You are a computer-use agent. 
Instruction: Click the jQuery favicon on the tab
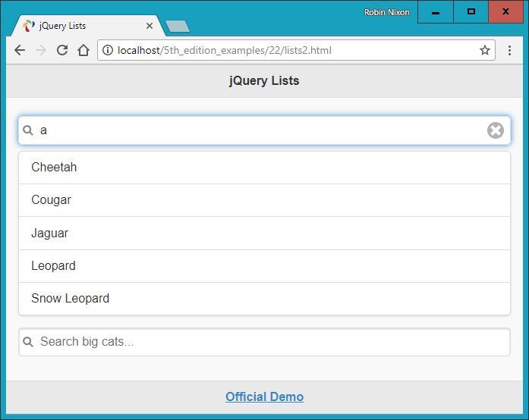click(29, 26)
